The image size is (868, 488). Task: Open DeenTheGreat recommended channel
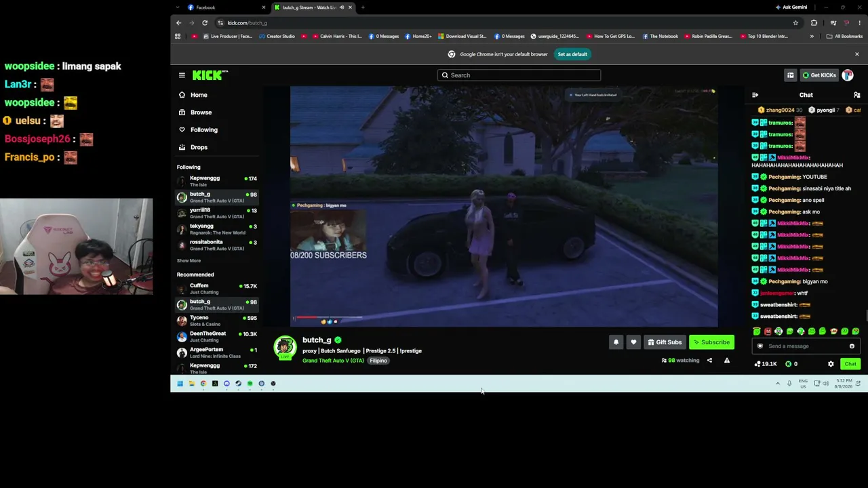tap(217, 337)
